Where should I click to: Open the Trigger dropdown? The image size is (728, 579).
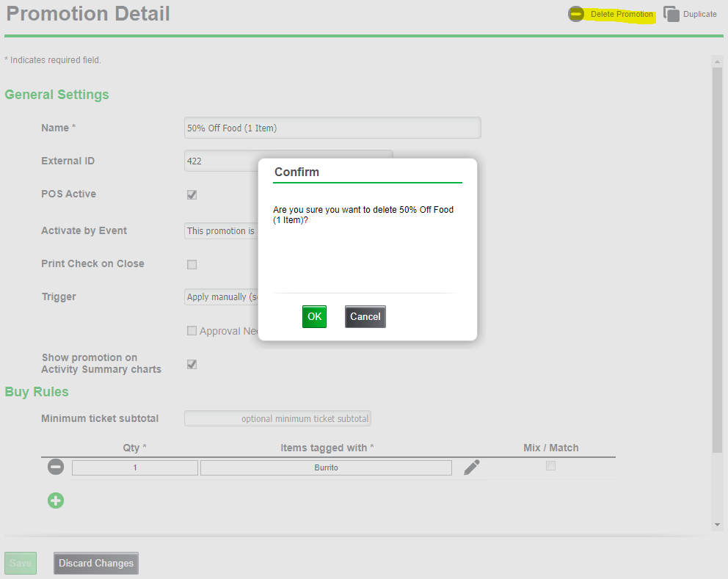(220, 296)
